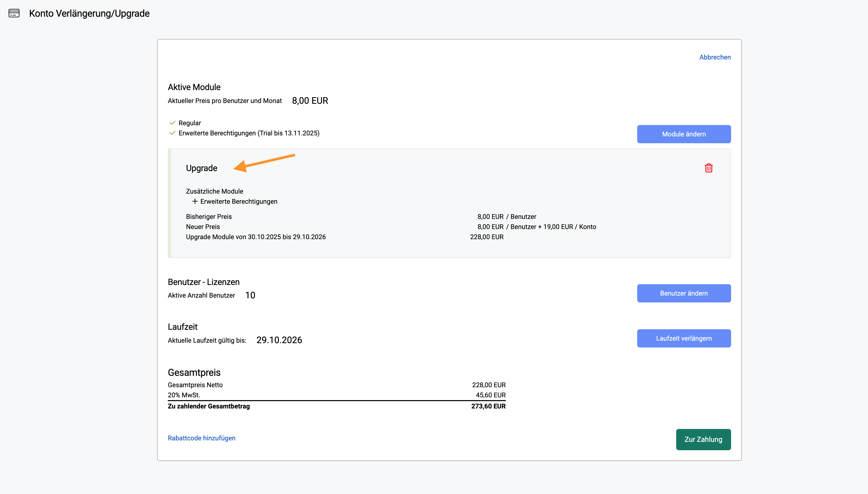Click Aktuelle Laufzeit gültig bis label
868x494 pixels.
click(207, 340)
